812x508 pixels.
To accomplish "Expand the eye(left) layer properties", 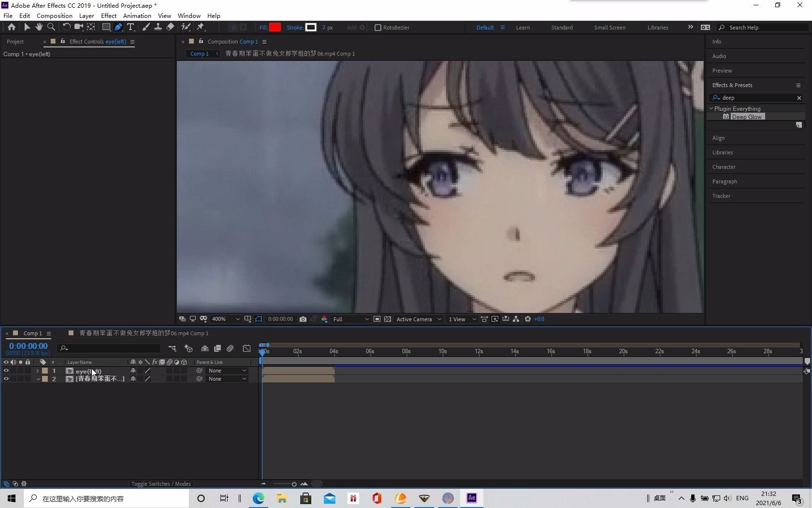I will click(x=38, y=371).
